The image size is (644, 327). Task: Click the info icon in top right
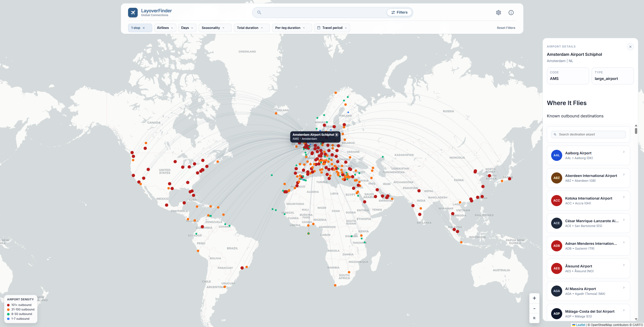tap(511, 12)
